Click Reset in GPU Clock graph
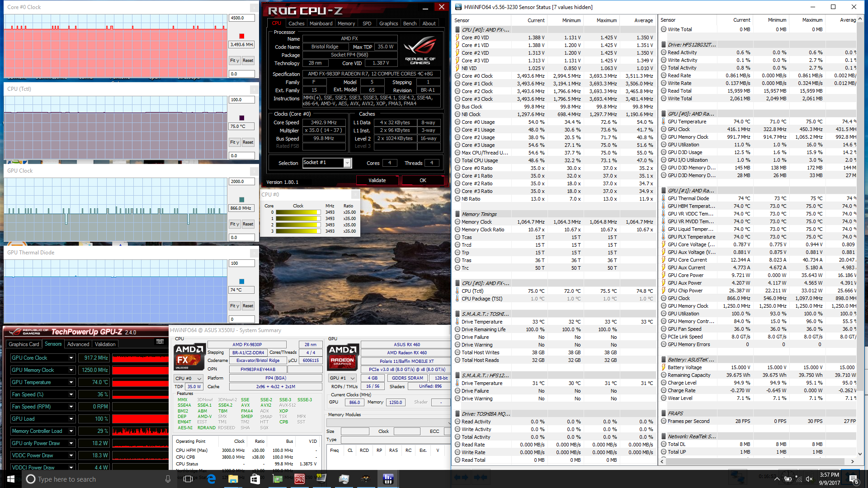 pos(248,224)
